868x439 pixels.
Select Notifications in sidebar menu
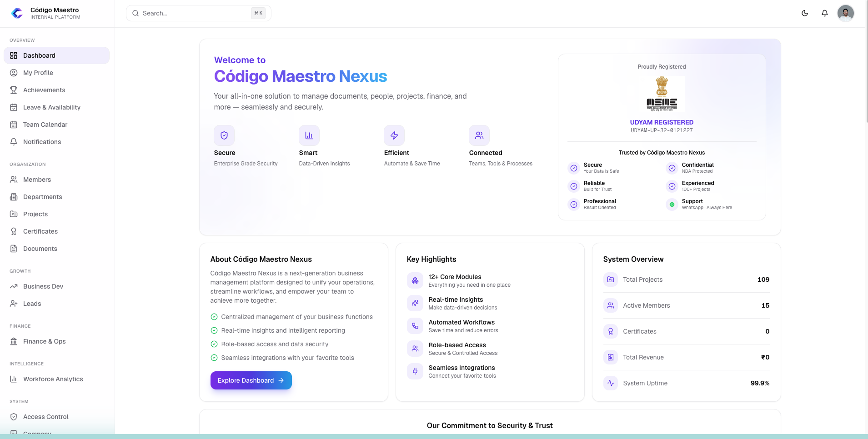56,142
